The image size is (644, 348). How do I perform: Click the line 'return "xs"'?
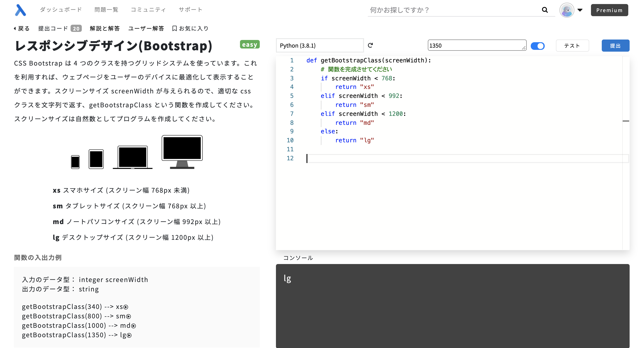(x=355, y=87)
